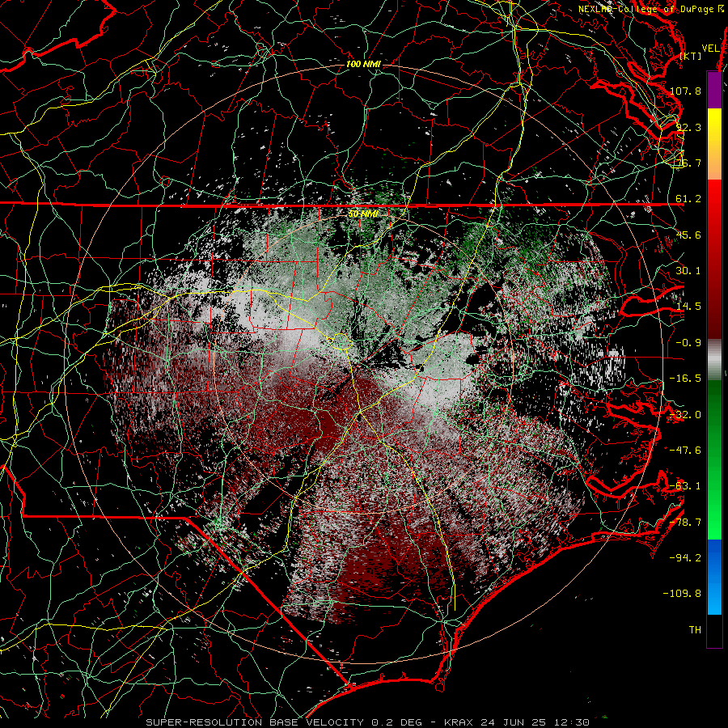Click the 30.1 legend value
Viewport: 728px width, 728px height.
pos(688,271)
